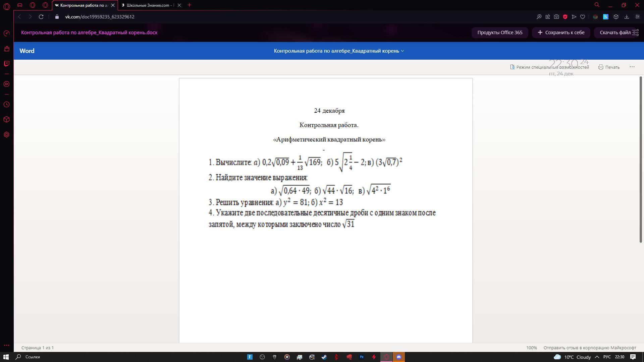Viewport: 644px width, 362px height.
Task: Take a snapshot with camera icon
Action: [556, 17]
